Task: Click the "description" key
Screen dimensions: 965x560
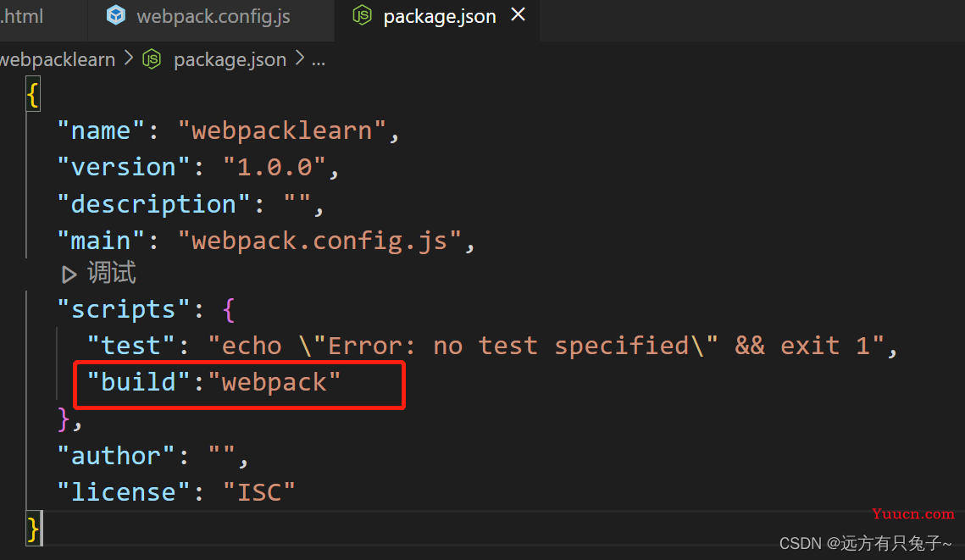Action: click(154, 203)
